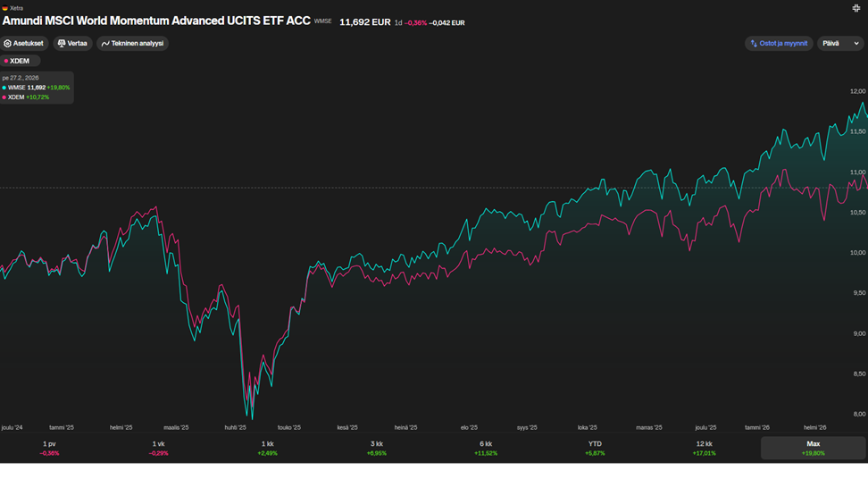Select the 1 vk time range

click(159, 448)
